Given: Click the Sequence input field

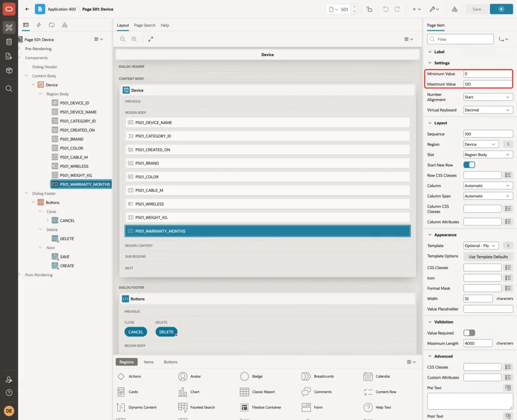Looking at the screenshot, I should tap(488, 134).
